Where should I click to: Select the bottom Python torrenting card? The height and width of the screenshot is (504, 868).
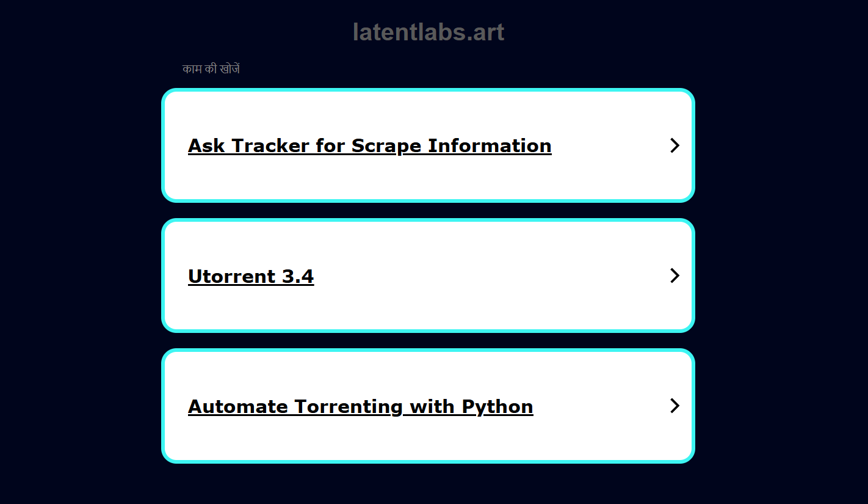coord(428,406)
